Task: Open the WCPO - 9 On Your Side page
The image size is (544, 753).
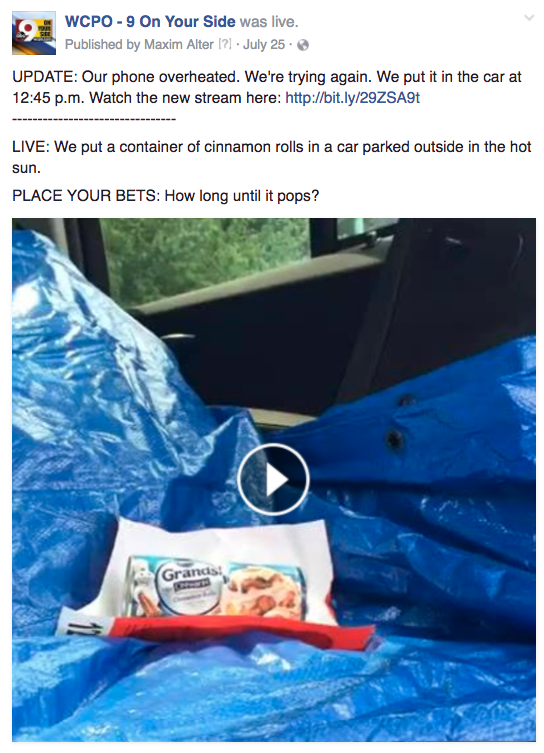Action: tap(150, 22)
